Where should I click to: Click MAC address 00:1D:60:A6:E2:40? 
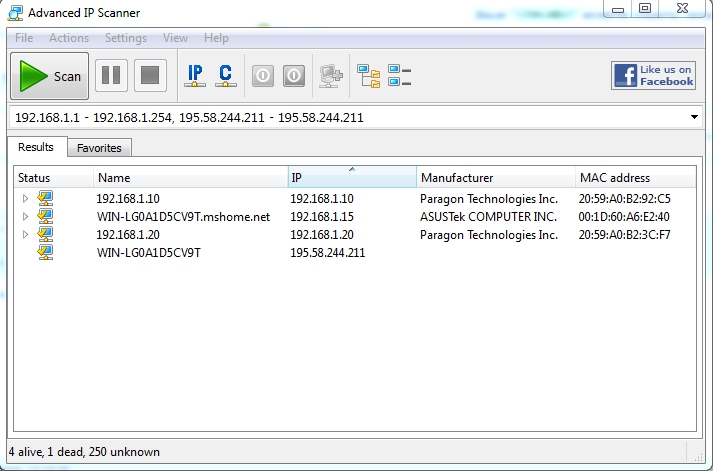point(624,217)
